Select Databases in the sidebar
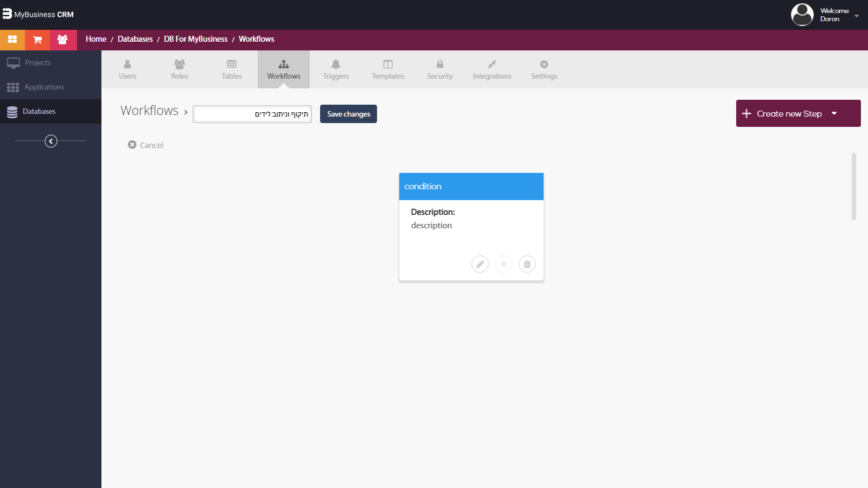The height and width of the screenshot is (488, 868). 50,112
